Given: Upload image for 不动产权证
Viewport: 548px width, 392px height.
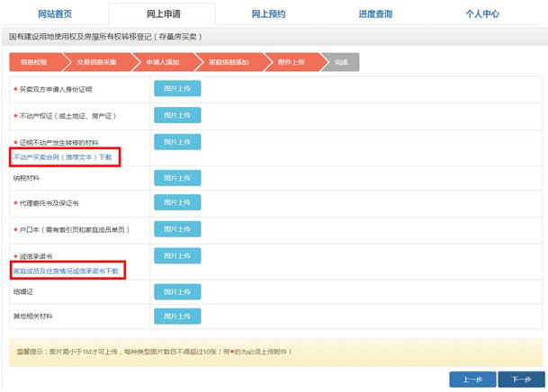Looking at the screenshot, I should [x=177, y=115].
